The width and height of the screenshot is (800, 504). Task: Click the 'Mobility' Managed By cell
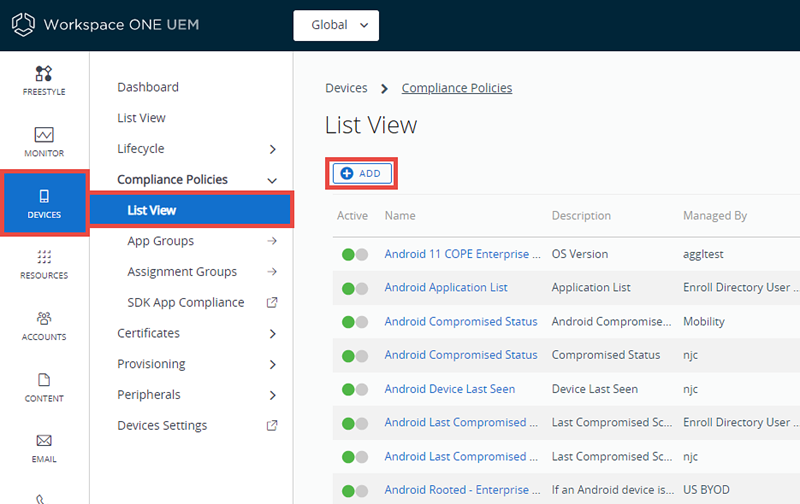[704, 321]
